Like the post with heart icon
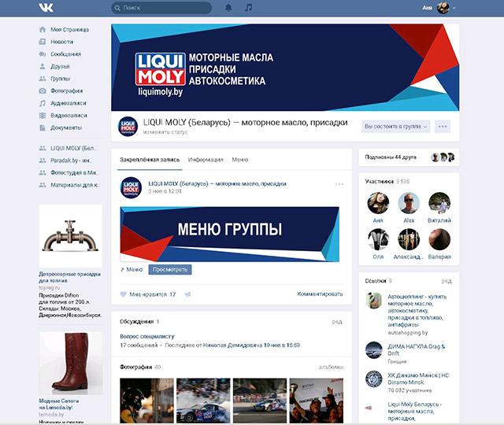504x425 pixels. [x=123, y=294]
